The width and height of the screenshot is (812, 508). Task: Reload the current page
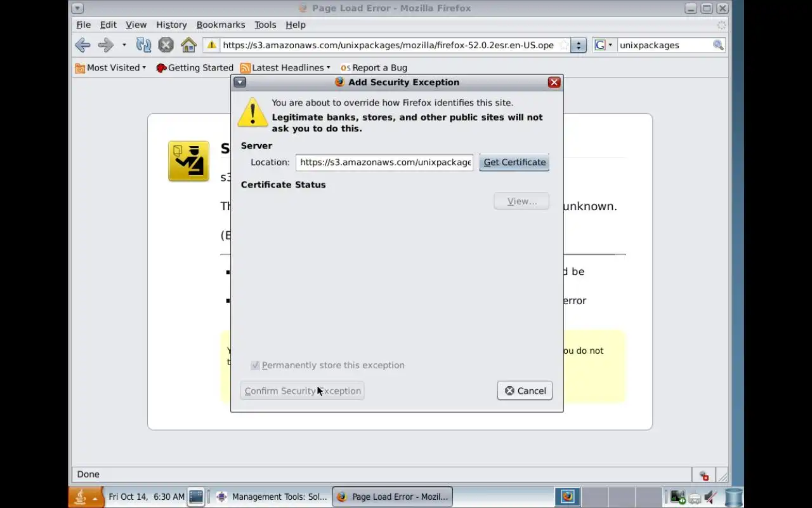144,45
